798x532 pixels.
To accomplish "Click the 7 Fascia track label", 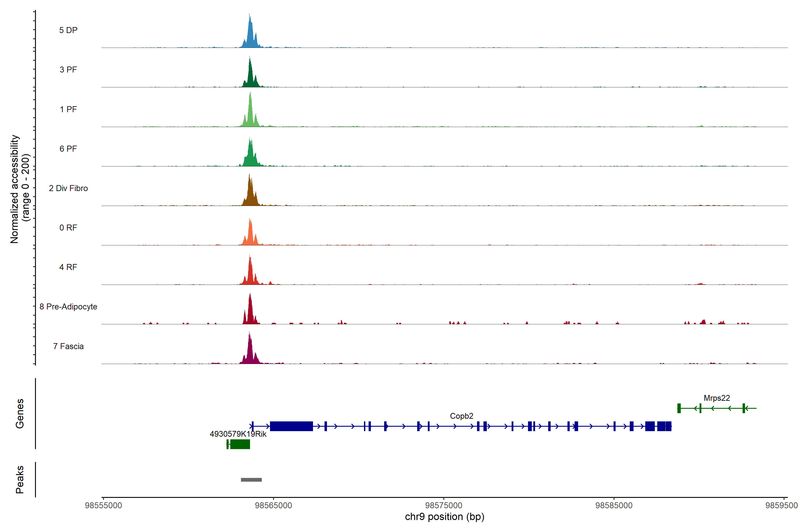I will (68, 346).
